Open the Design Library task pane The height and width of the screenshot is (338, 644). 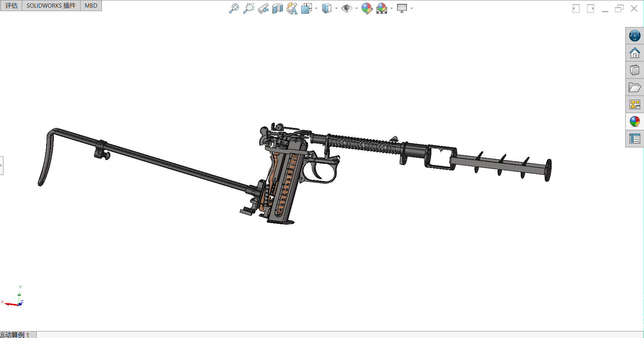[634, 70]
